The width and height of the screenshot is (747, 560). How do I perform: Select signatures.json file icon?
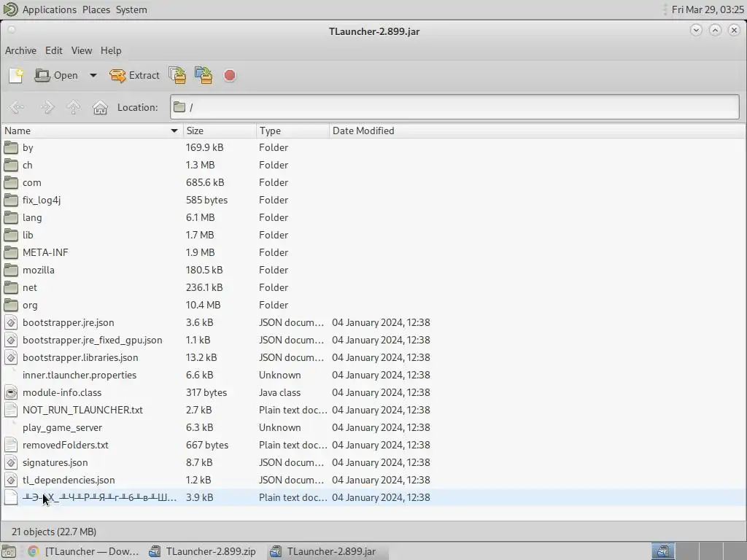click(11, 462)
